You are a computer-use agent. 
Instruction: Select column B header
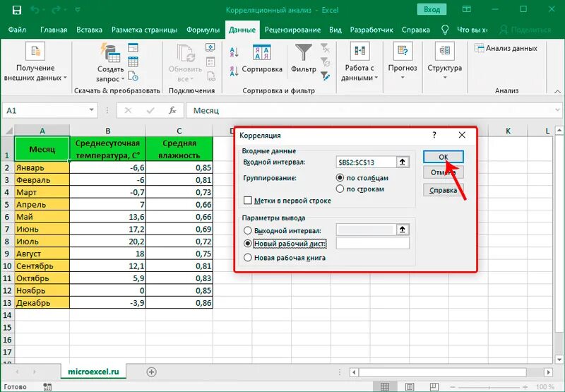coord(108,131)
